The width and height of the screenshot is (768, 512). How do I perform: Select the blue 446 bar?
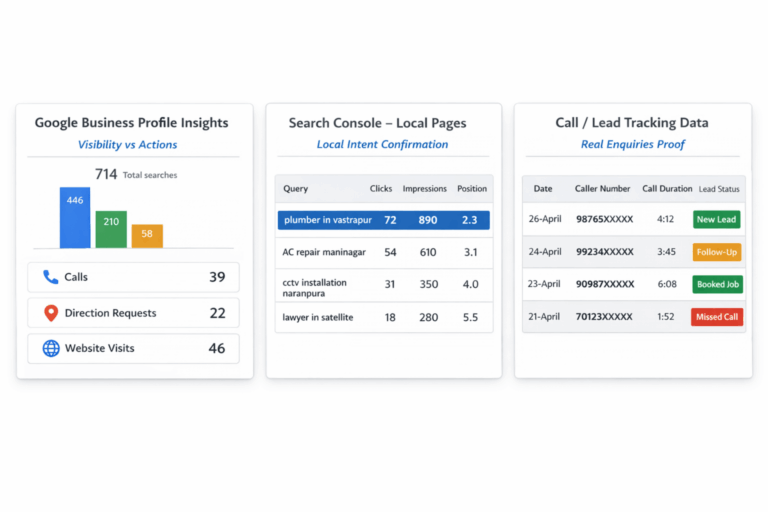pos(75,218)
